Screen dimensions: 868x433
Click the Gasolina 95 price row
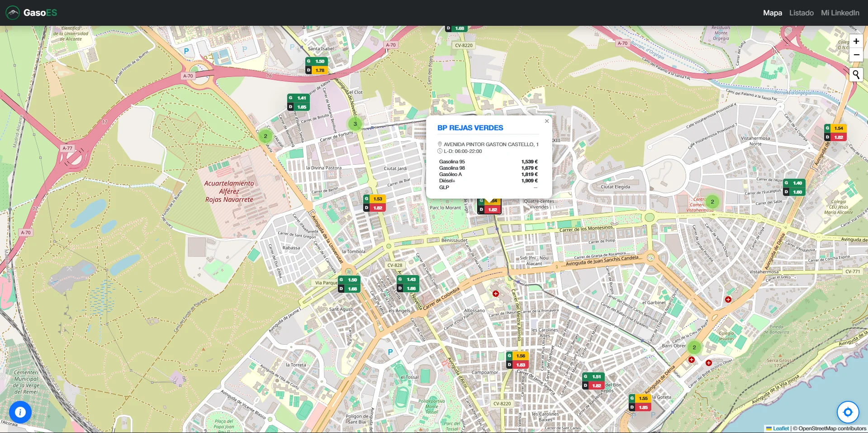coord(488,162)
